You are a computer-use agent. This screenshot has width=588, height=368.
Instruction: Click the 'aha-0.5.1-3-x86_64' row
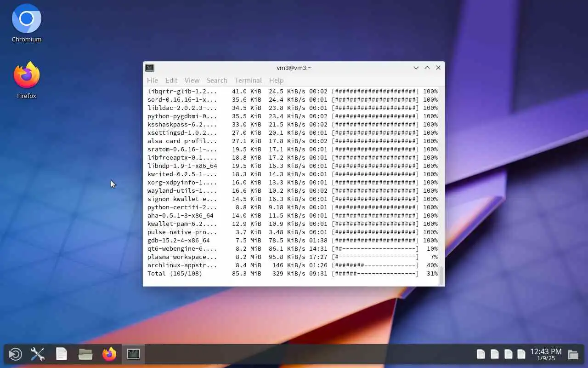tap(293, 216)
